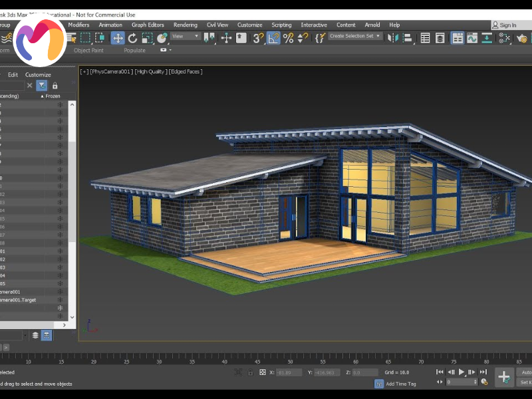This screenshot has width=532, height=399.
Task: Activate the Rotate tool
Action: 132,39
